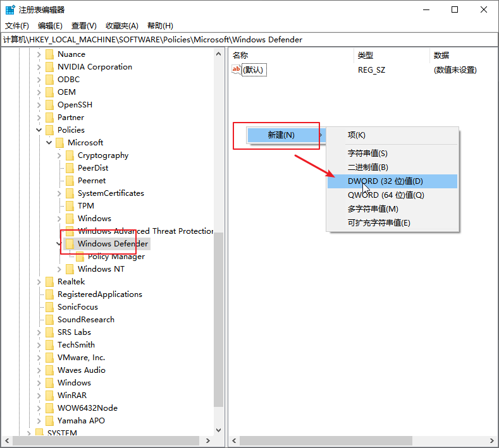Expand the Windows NT key
This screenshot has height=448, width=499.
point(59,269)
